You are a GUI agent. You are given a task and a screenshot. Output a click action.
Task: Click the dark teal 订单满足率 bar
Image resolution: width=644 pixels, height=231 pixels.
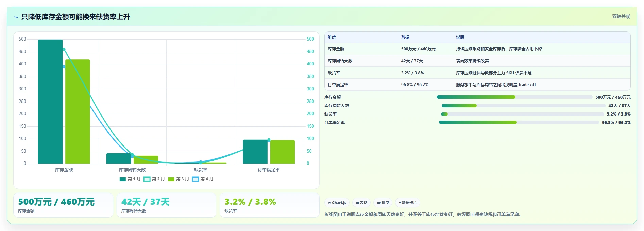255,152
